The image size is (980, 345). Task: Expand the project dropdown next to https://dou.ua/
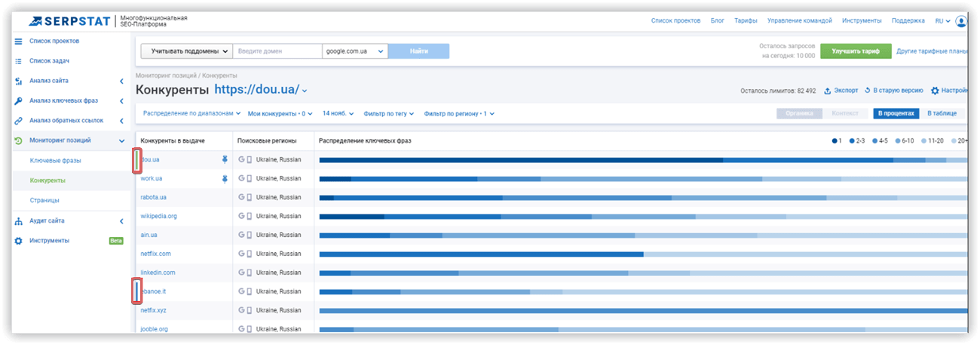pos(305,91)
